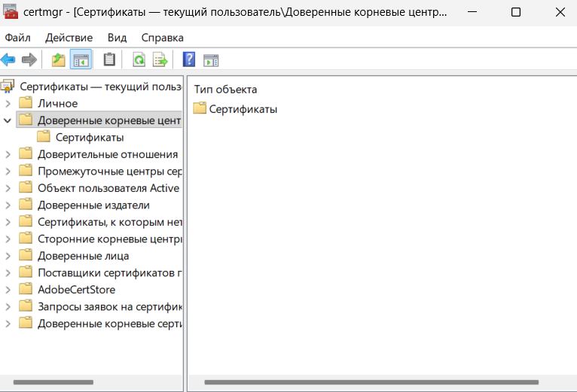Toggle the Show/Hide console tree icon
Image resolution: width=577 pixels, height=392 pixels.
(81, 59)
